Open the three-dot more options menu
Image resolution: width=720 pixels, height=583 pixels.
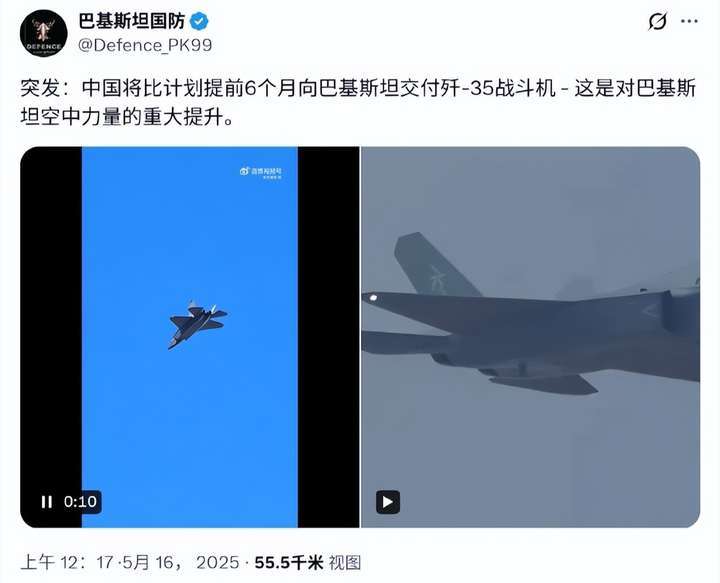tap(689, 22)
